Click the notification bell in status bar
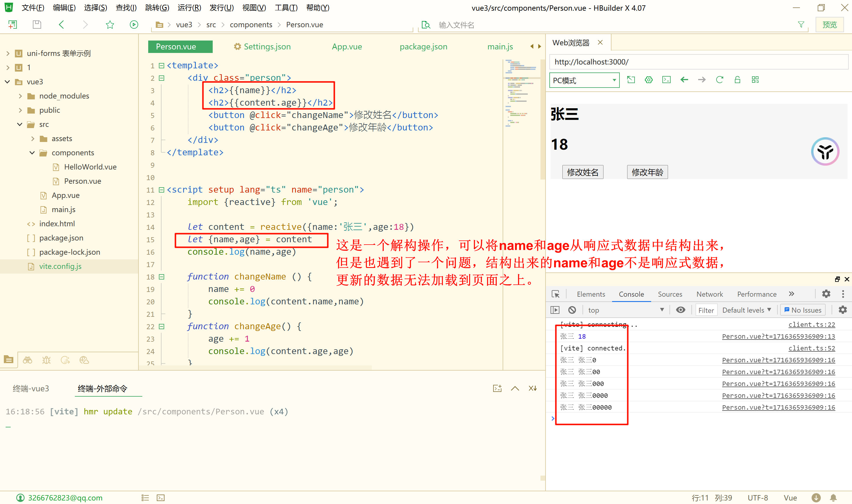Viewport: 852px width, 504px height. click(833, 497)
